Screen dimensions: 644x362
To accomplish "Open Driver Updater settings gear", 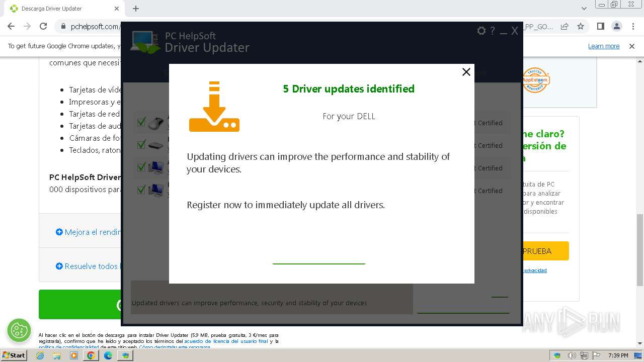I will click(481, 31).
